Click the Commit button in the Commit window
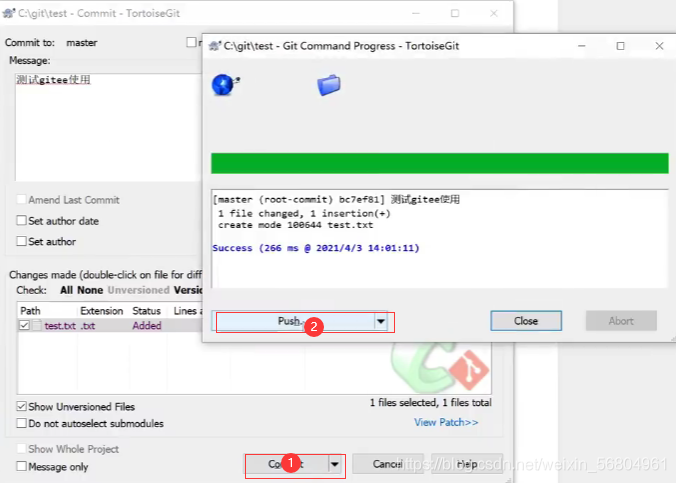The image size is (676, 483). [287, 464]
